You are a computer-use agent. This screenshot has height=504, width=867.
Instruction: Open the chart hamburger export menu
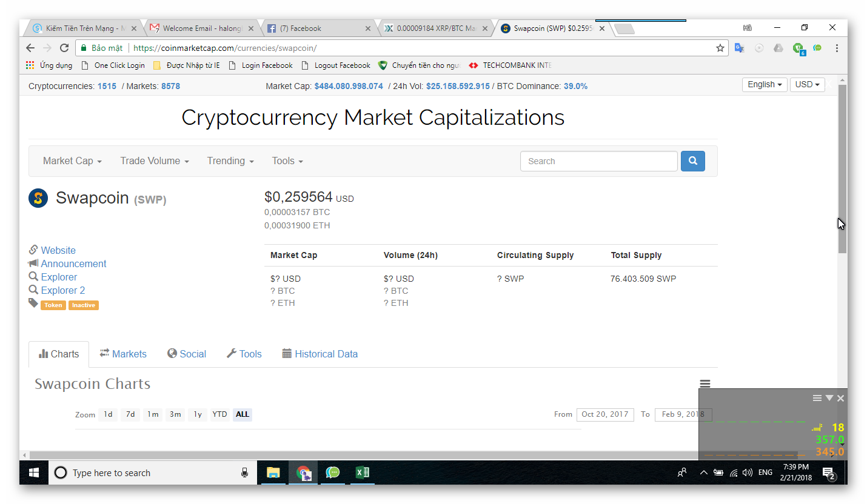[705, 384]
